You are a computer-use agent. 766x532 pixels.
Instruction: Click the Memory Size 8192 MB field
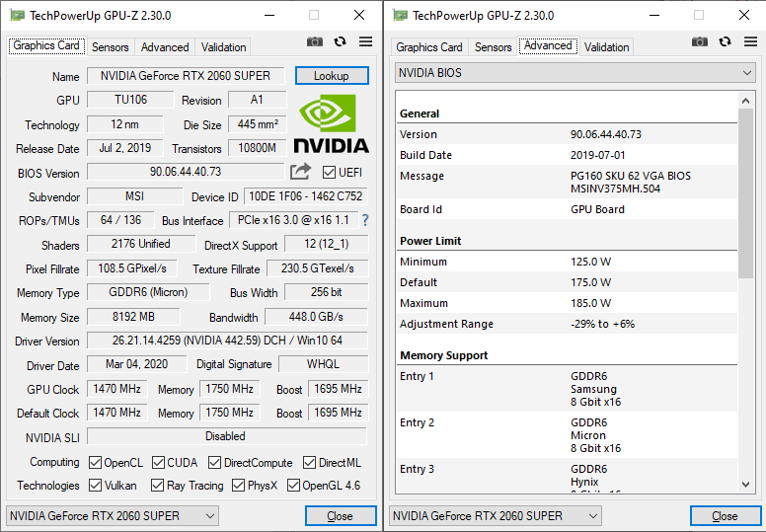133,317
